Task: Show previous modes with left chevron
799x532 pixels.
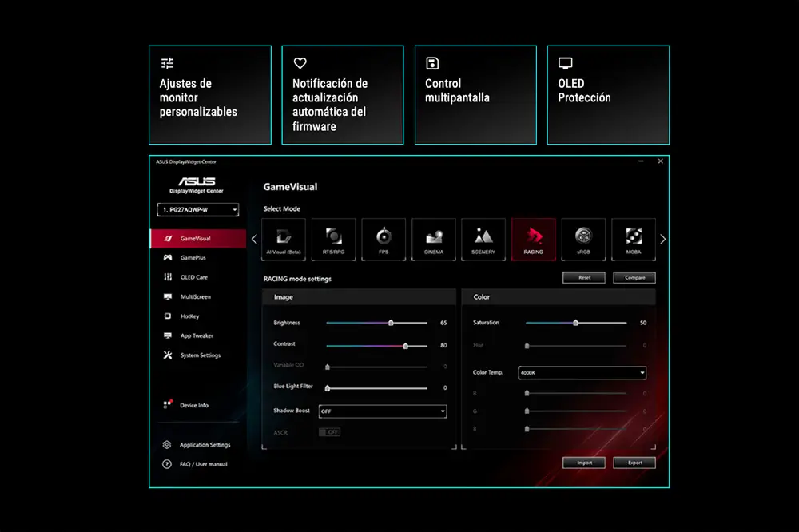Action: point(254,239)
